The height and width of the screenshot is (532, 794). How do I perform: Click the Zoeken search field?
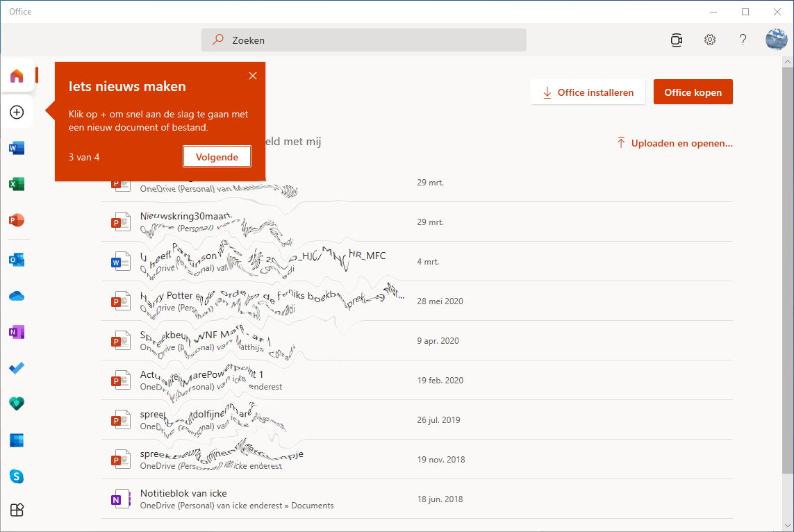[x=363, y=40]
